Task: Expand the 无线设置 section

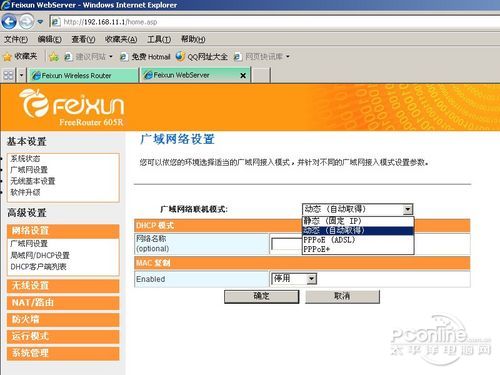Action: (63, 286)
